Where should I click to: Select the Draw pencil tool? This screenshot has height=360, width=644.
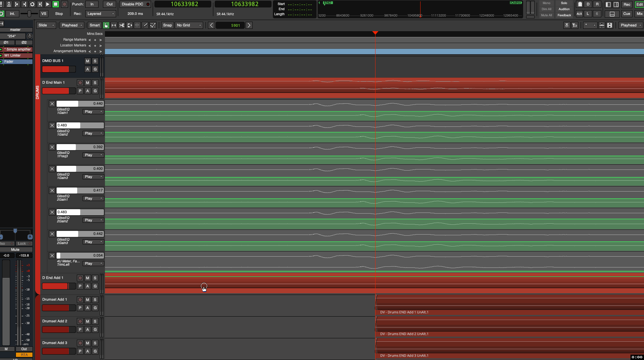coord(145,25)
